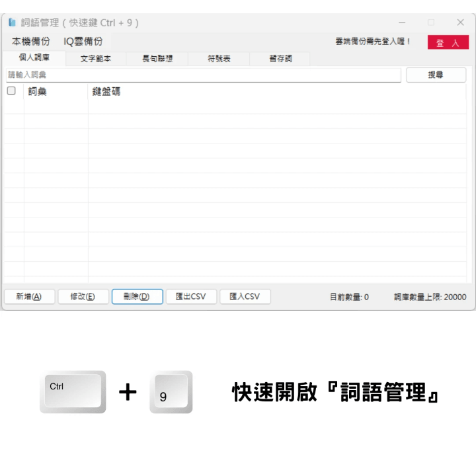476x476 pixels.
Task: Click the Ctrl key image
Action: [x=73, y=391]
